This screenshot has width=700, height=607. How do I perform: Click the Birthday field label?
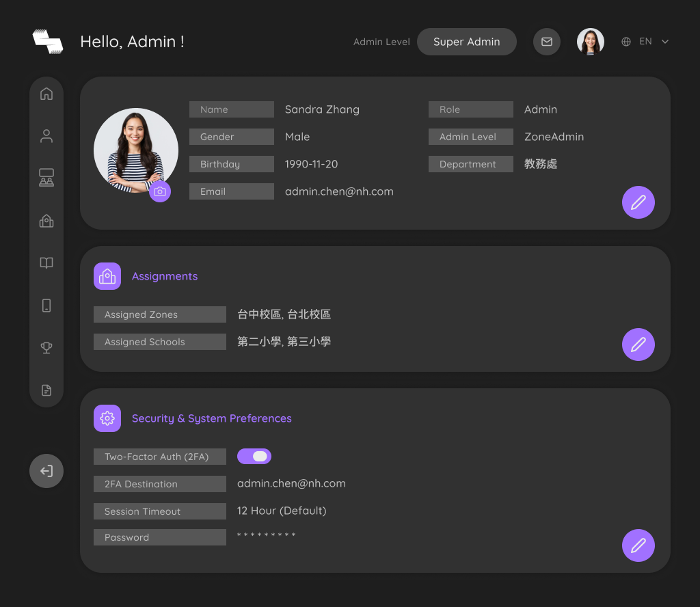(232, 164)
